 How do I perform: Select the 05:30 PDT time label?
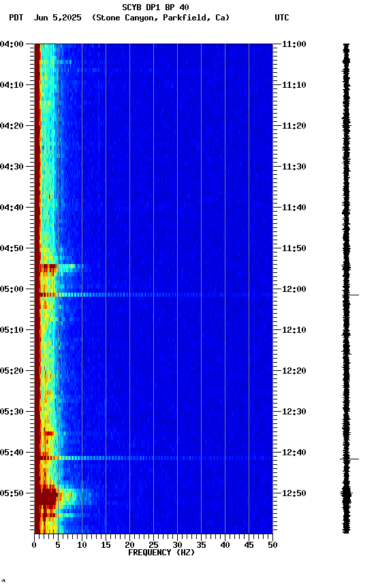tap(12, 412)
